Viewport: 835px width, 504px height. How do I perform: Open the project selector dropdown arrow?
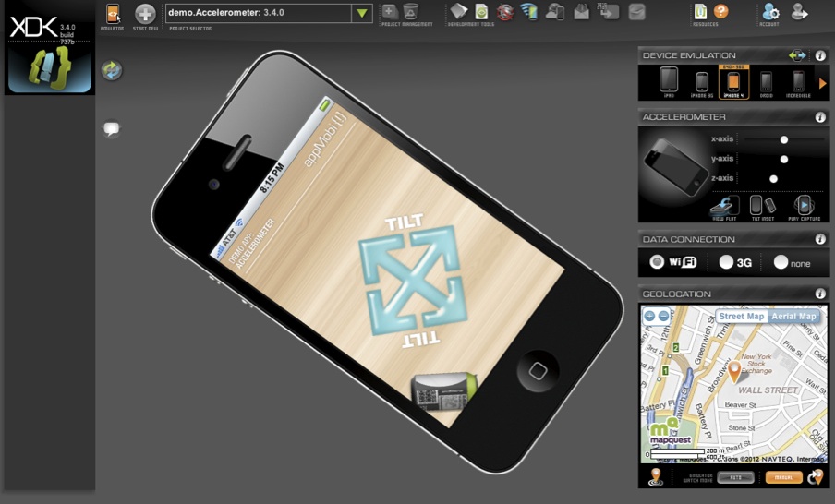tap(362, 13)
